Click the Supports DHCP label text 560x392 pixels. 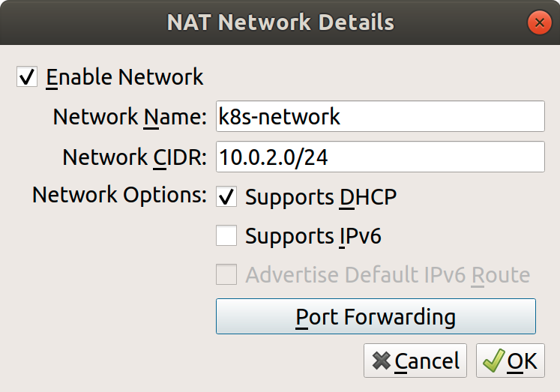[321, 197]
